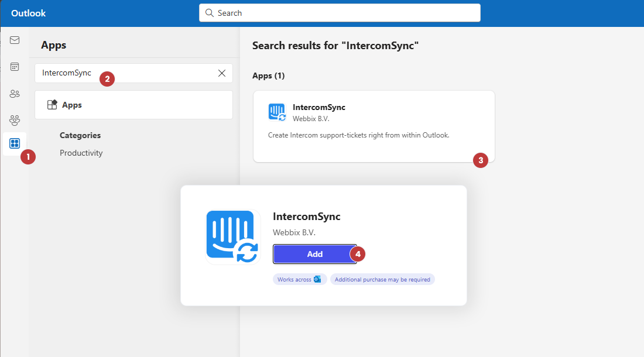Click the Add button for IntercomSync
Image resolution: width=644 pixels, height=357 pixels.
(314, 254)
